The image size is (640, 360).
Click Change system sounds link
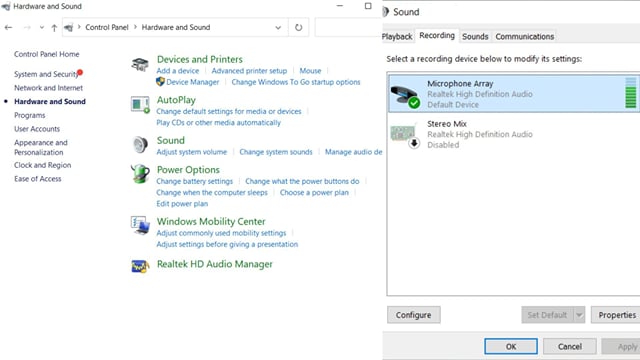click(x=276, y=152)
